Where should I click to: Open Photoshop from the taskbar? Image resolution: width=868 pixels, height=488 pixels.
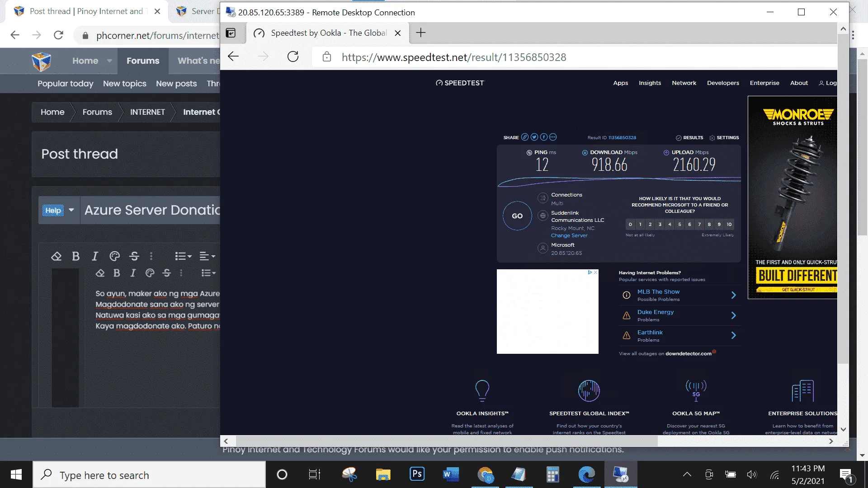click(x=417, y=474)
